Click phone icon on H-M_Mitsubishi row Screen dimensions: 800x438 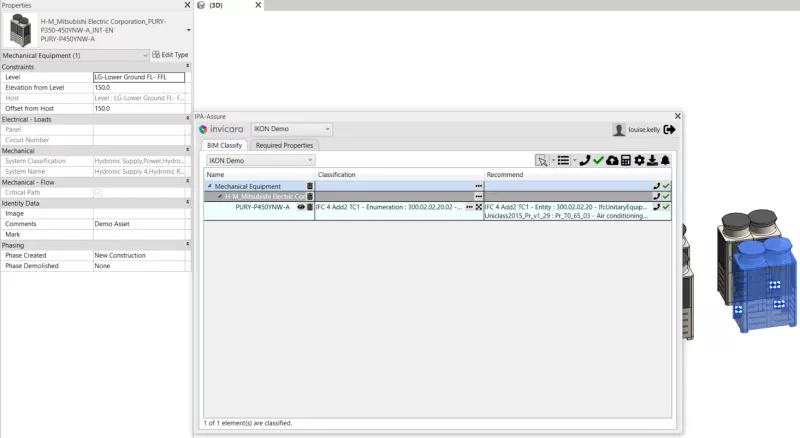[657, 197]
